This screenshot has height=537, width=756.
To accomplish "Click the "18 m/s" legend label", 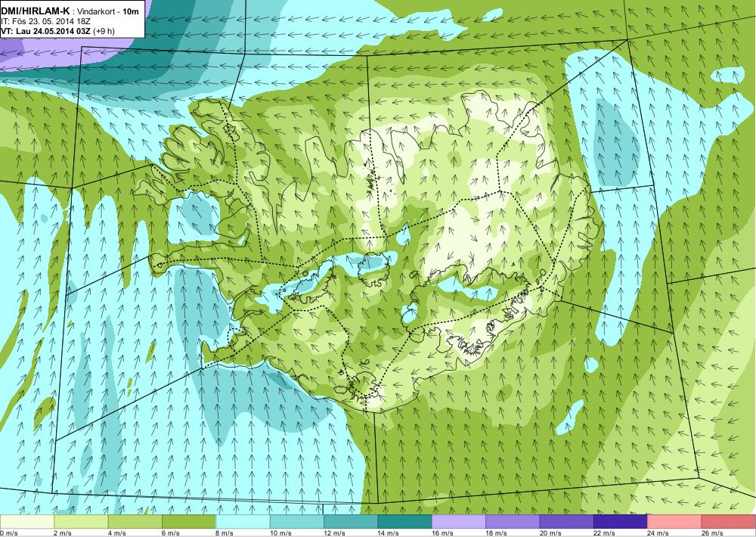I will (x=497, y=533).
